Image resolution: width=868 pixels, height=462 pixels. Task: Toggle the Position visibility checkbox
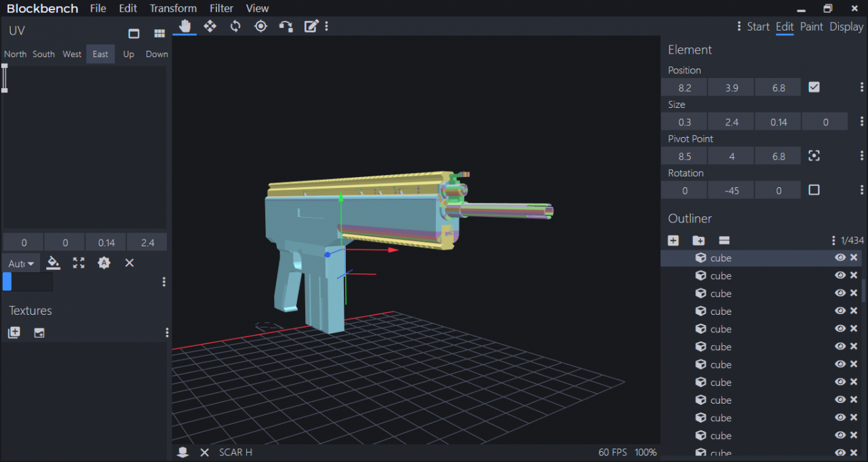(814, 87)
